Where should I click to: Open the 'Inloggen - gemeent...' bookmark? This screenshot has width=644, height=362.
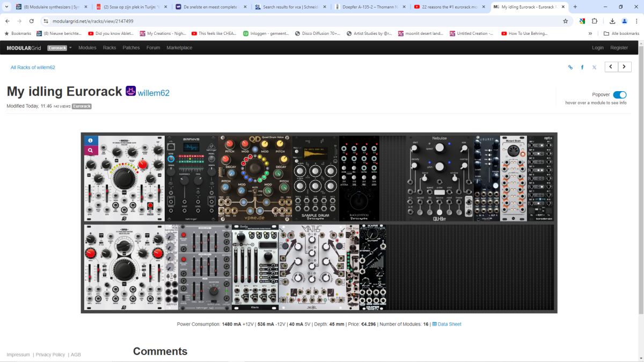click(266, 33)
